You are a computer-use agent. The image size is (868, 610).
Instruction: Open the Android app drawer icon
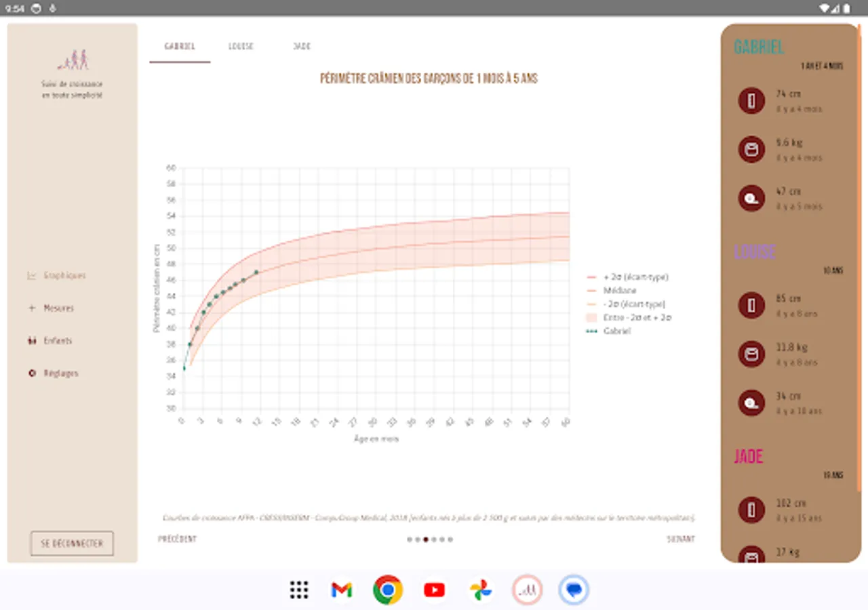tap(299, 590)
